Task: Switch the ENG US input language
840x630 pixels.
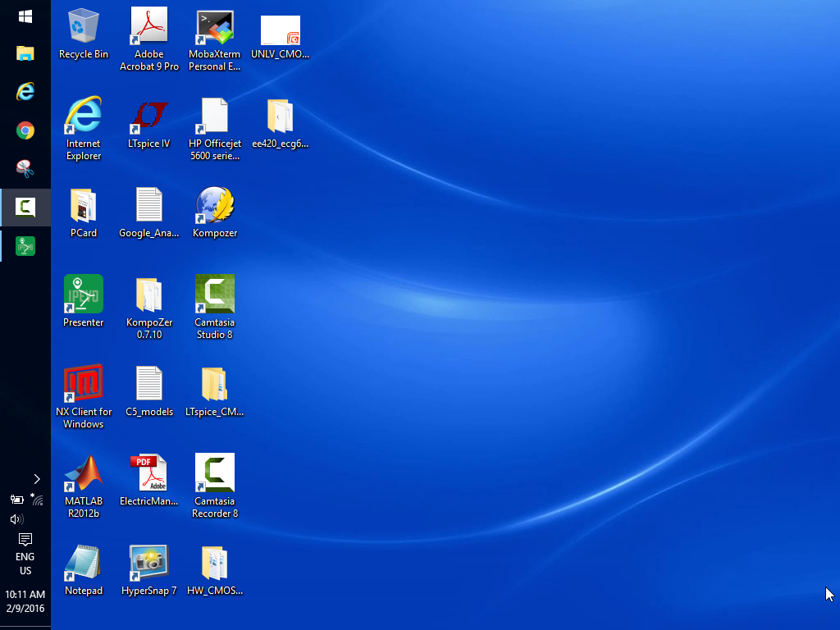Action: click(x=25, y=564)
